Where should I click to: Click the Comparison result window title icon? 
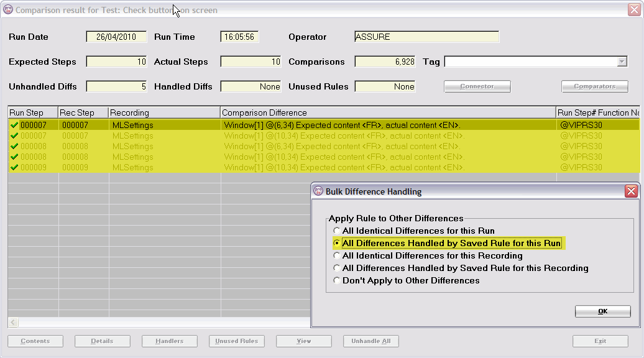[x=8, y=9]
